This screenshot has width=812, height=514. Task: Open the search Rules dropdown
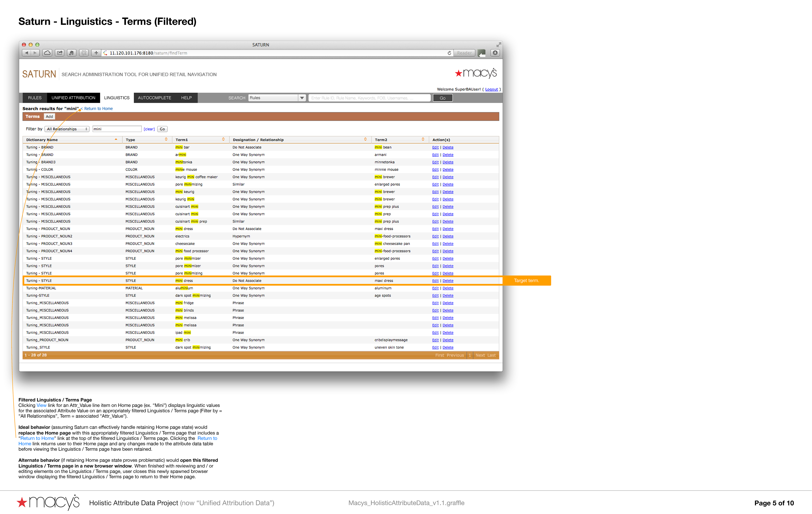(x=302, y=98)
